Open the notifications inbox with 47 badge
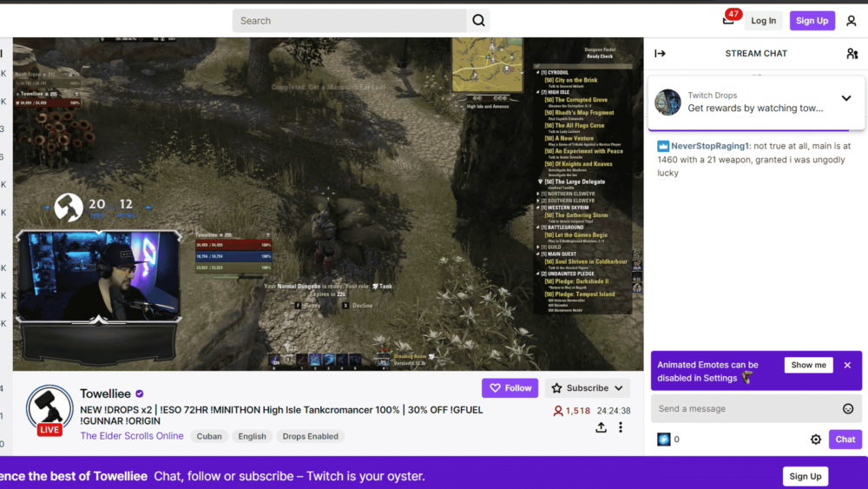 point(730,19)
